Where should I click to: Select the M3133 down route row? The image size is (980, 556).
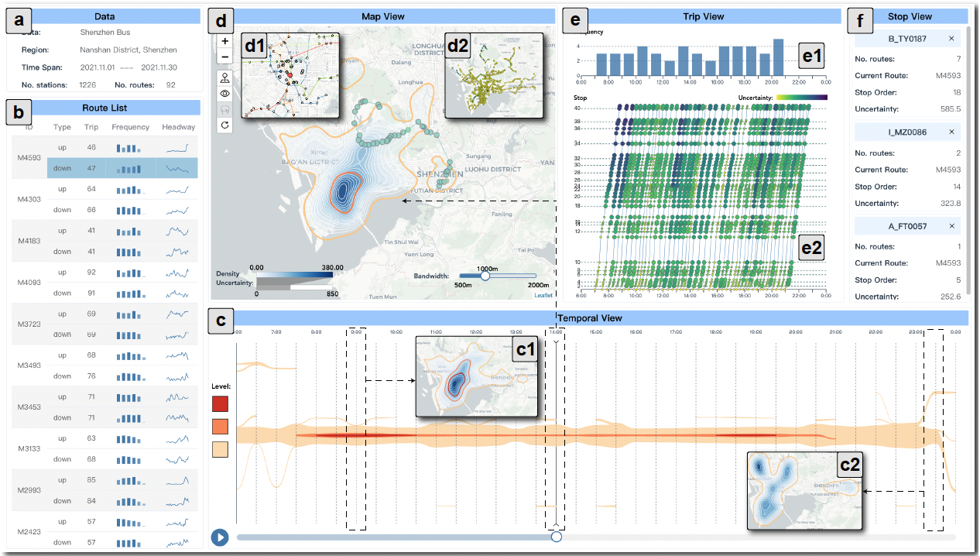122,460
